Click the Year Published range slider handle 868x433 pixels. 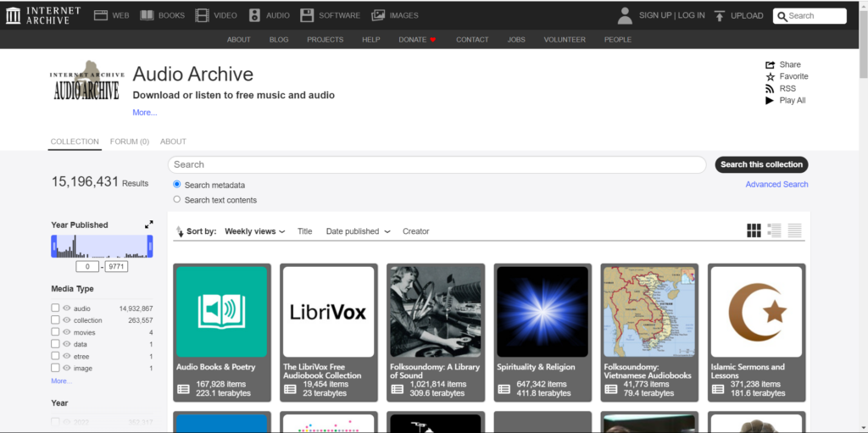(x=54, y=247)
